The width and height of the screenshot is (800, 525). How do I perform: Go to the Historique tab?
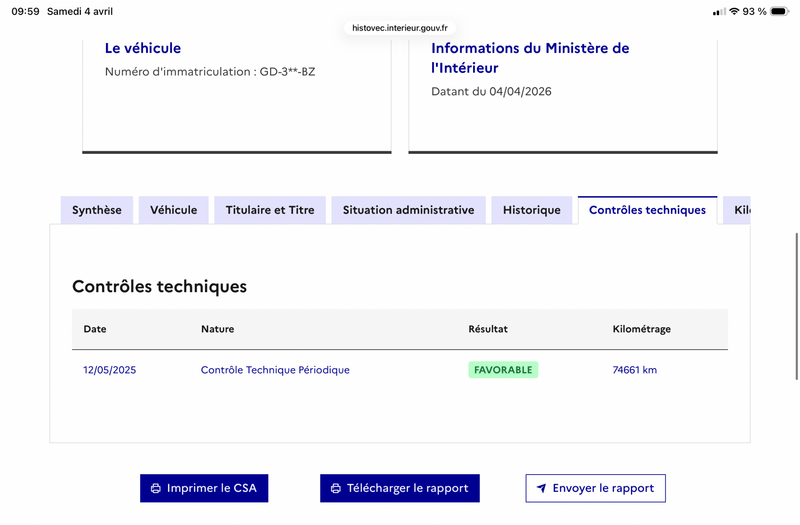[531, 210]
